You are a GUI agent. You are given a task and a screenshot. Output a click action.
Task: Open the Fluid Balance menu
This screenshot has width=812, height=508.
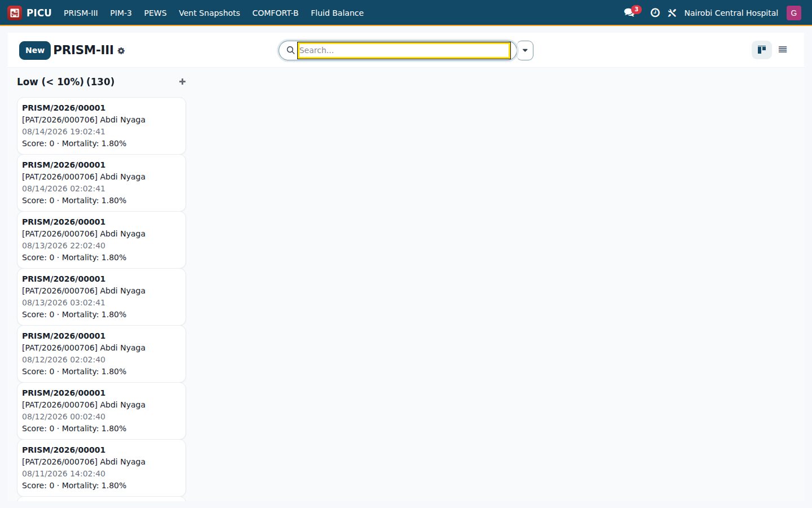pos(337,12)
